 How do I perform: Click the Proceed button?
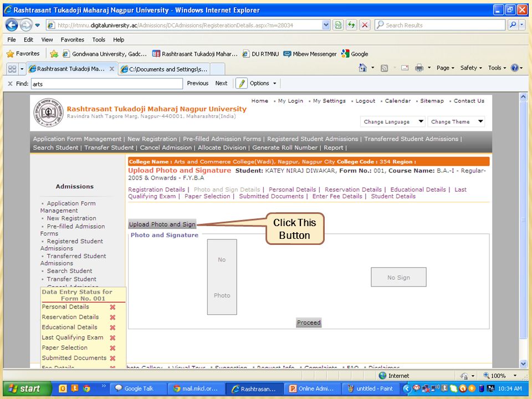(309, 323)
